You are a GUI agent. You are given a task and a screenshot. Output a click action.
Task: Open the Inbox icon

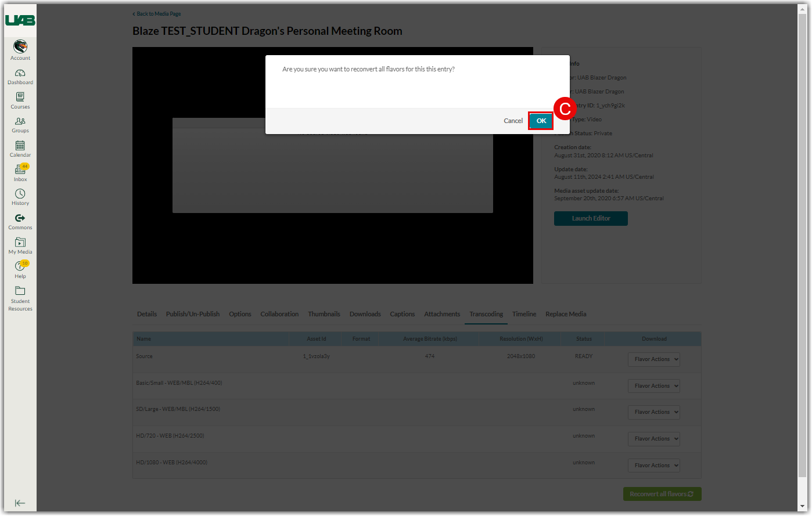[x=20, y=170]
